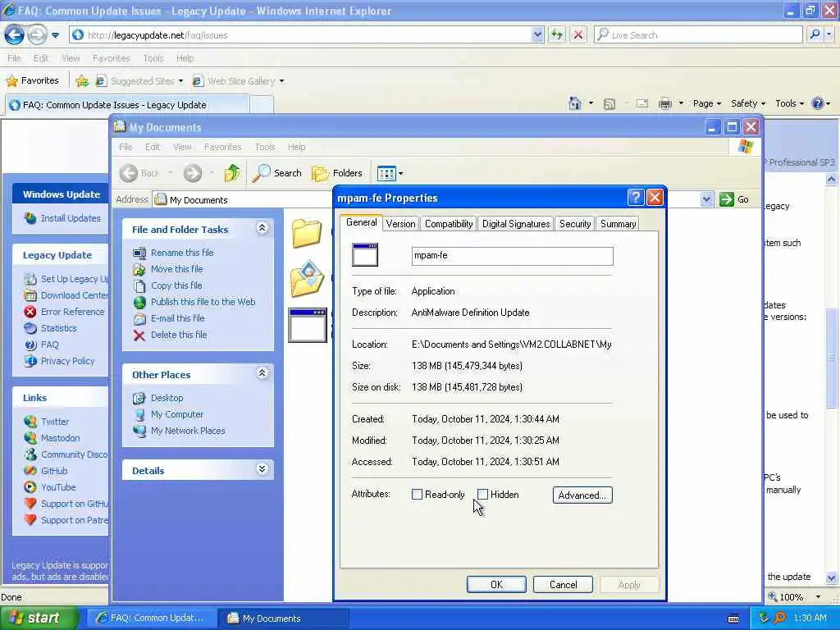Toggle Folders pane in My Documents toolbar
840x630 pixels.
[x=337, y=173]
